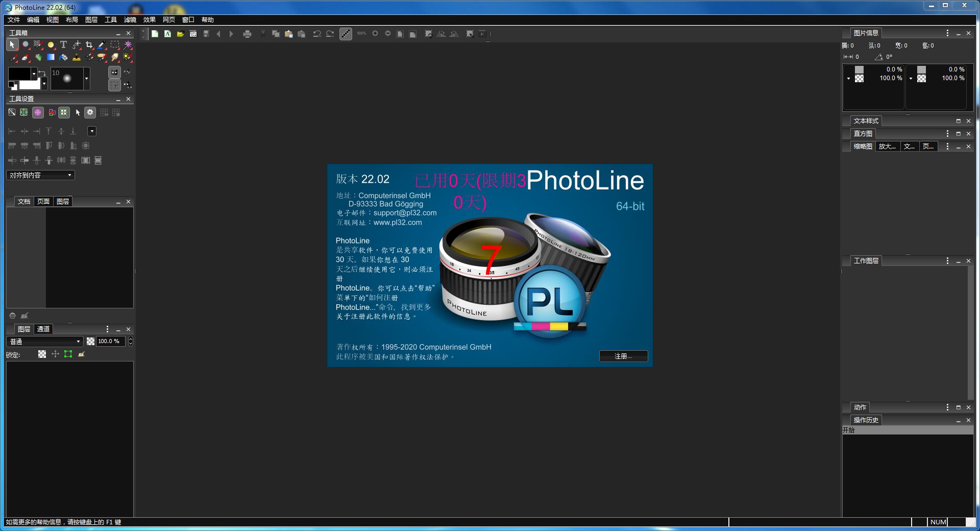Switch to the 通道 tab

pyautogui.click(x=43, y=329)
